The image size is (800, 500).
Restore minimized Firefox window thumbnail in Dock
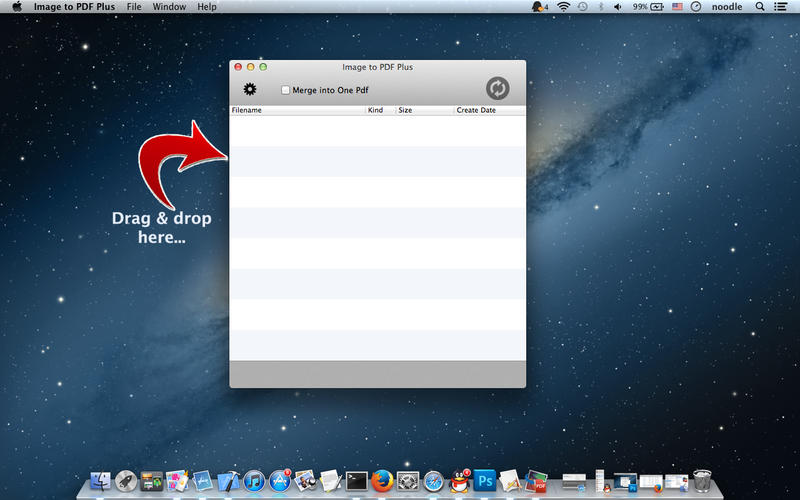(x=651, y=483)
